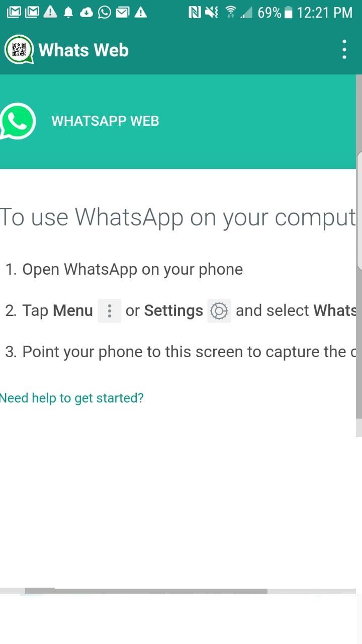Click the horizontal scrollbar at page bottom
The width and height of the screenshot is (362, 644).
(146, 591)
